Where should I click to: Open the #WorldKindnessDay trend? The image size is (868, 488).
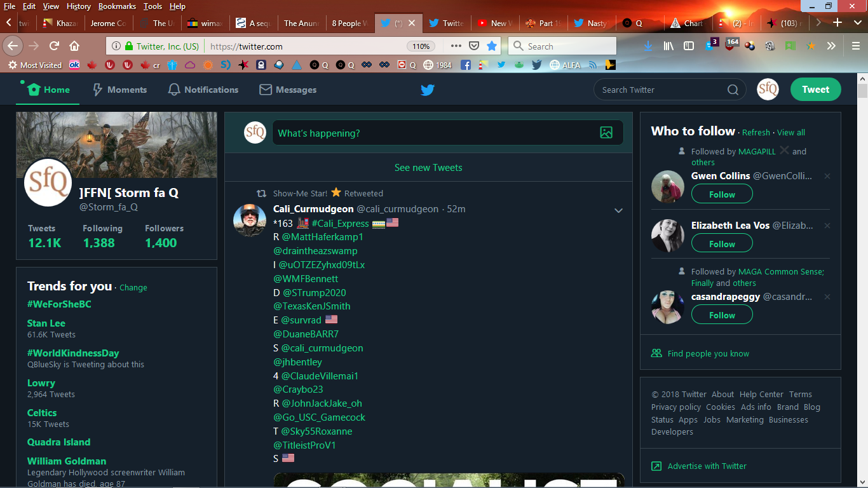(x=73, y=353)
